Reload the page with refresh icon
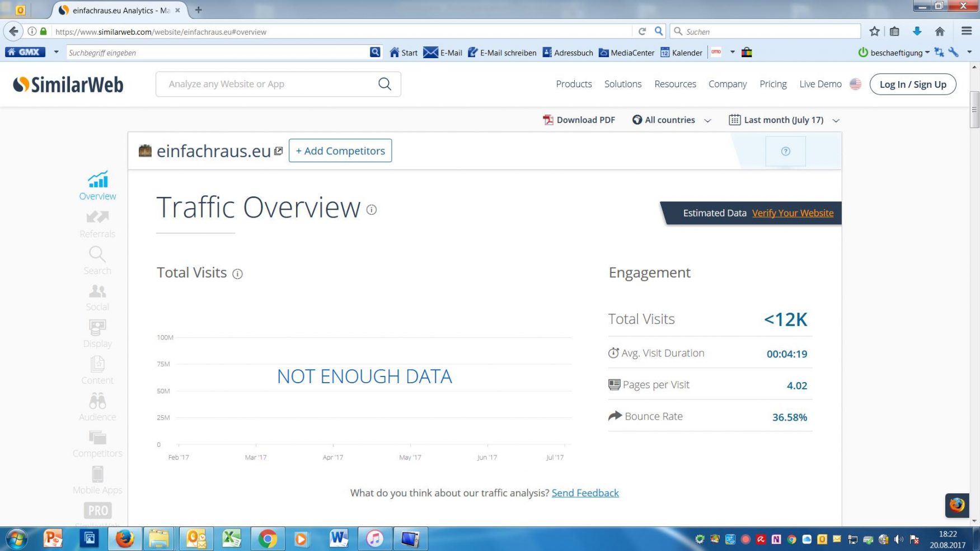 [642, 31]
